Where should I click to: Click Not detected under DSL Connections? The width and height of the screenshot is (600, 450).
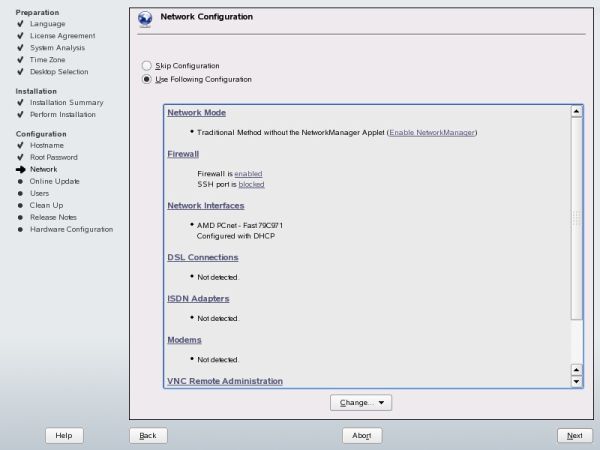[x=218, y=277]
